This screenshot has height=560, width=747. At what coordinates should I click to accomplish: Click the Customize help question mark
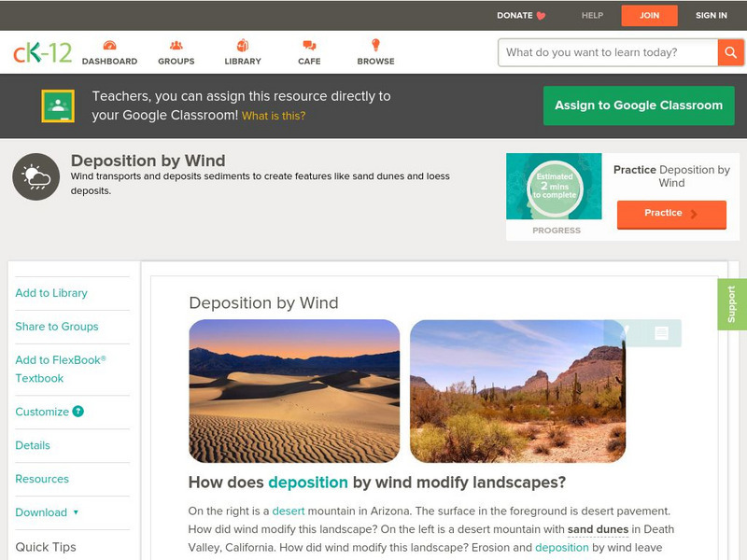tap(78, 411)
